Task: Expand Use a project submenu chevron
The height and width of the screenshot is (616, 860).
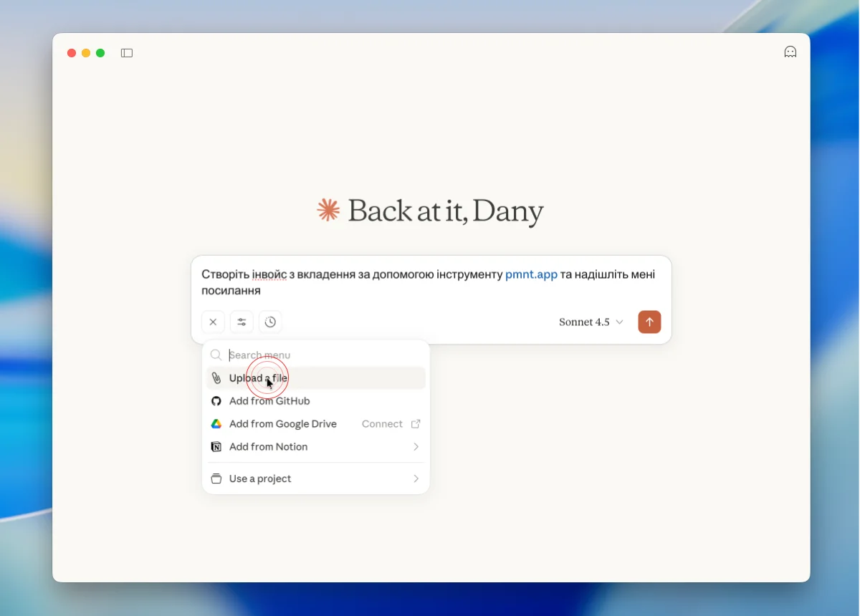Action: tap(416, 478)
